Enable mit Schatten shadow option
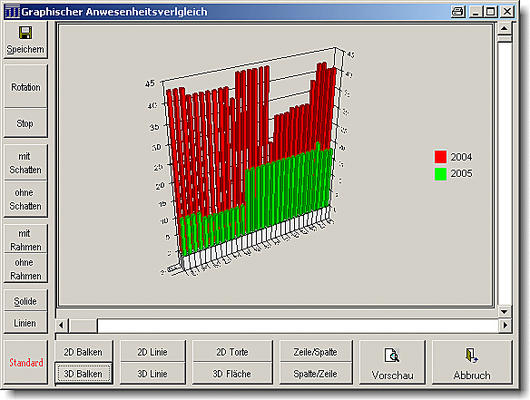The image size is (530, 400). [25, 163]
